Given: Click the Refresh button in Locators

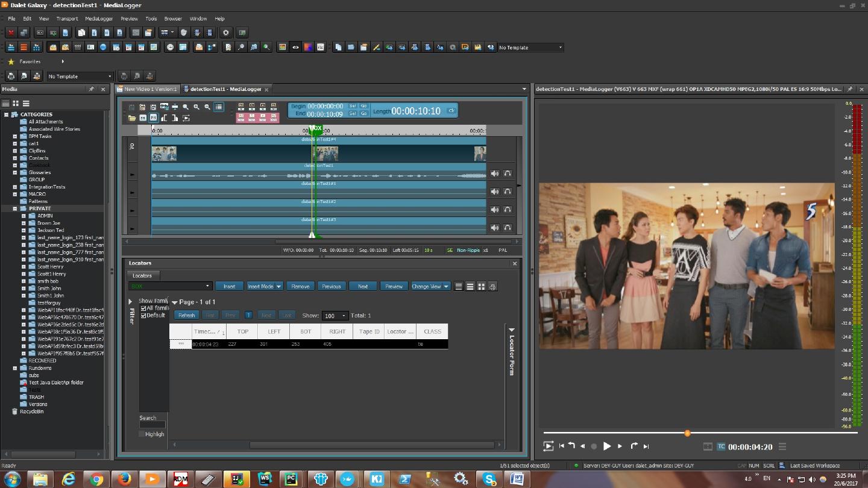Looking at the screenshot, I should coord(186,316).
